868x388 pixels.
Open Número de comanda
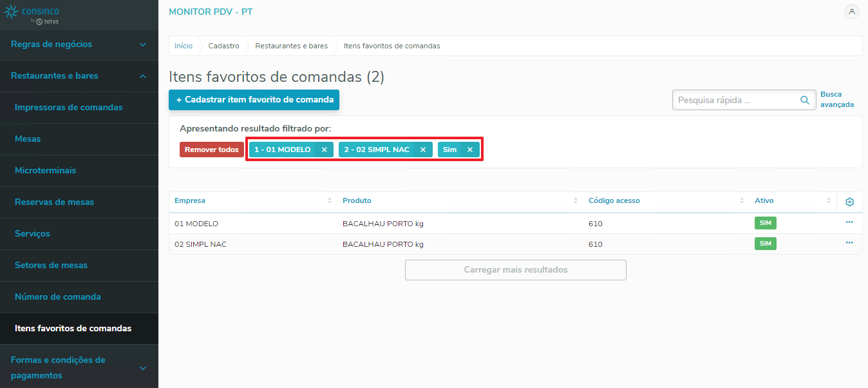click(79, 297)
